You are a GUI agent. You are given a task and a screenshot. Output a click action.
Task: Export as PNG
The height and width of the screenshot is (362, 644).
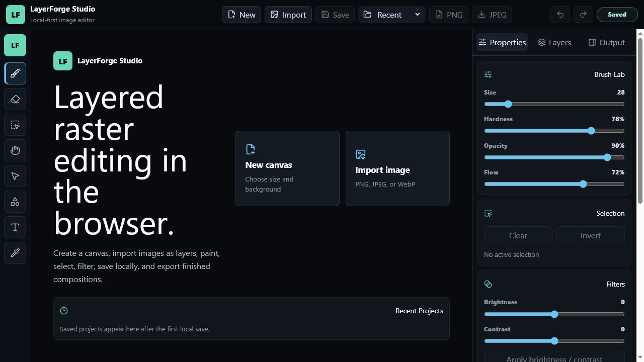pyautogui.click(x=449, y=15)
